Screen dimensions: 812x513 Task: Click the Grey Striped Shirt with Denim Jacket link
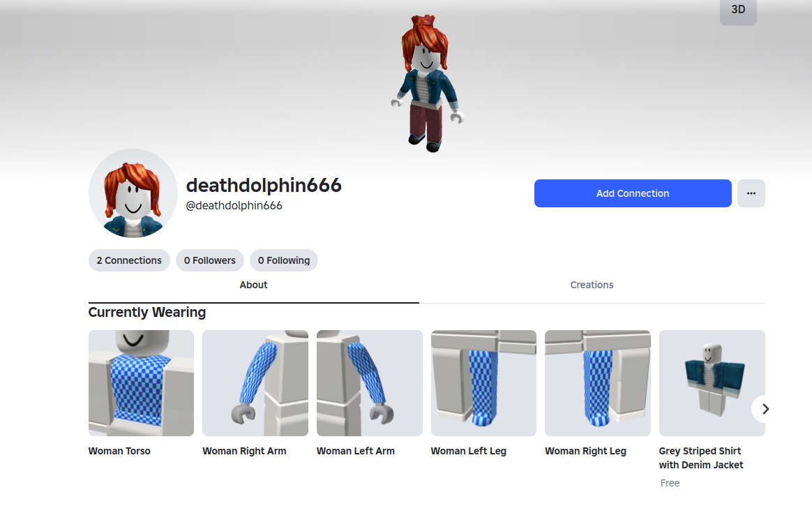pyautogui.click(x=700, y=458)
